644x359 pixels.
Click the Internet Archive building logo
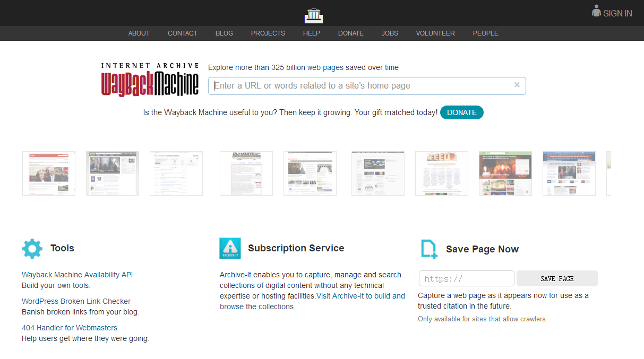314,15
